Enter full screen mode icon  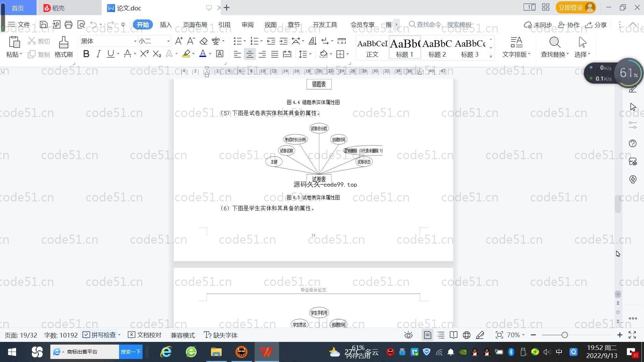[x=632, y=335]
